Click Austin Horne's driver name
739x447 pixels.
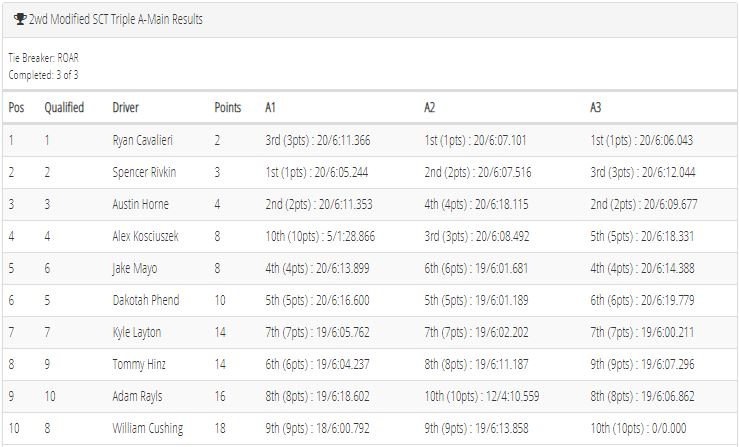140,204
